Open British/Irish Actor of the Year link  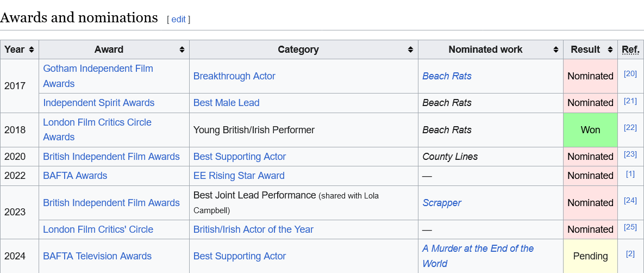click(x=253, y=229)
